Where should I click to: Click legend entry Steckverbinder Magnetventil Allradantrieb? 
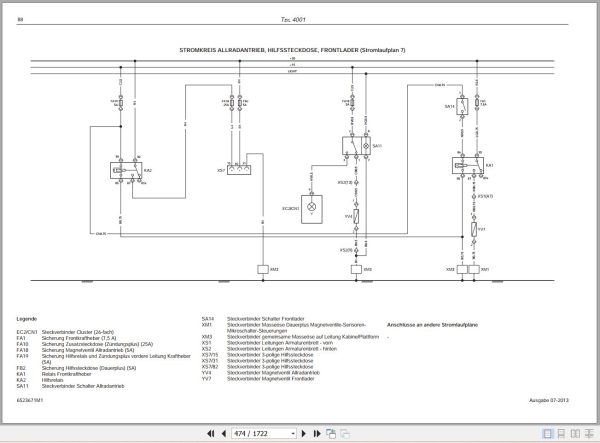[274, 372]
